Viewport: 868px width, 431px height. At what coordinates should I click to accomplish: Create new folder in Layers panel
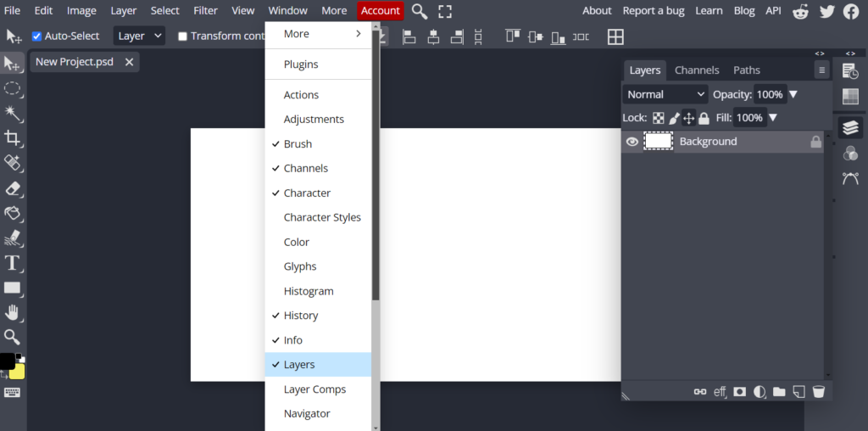(780, 392)
